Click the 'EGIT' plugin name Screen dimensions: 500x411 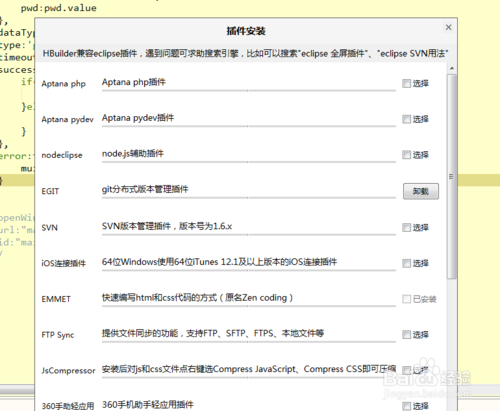pos(50,191)
